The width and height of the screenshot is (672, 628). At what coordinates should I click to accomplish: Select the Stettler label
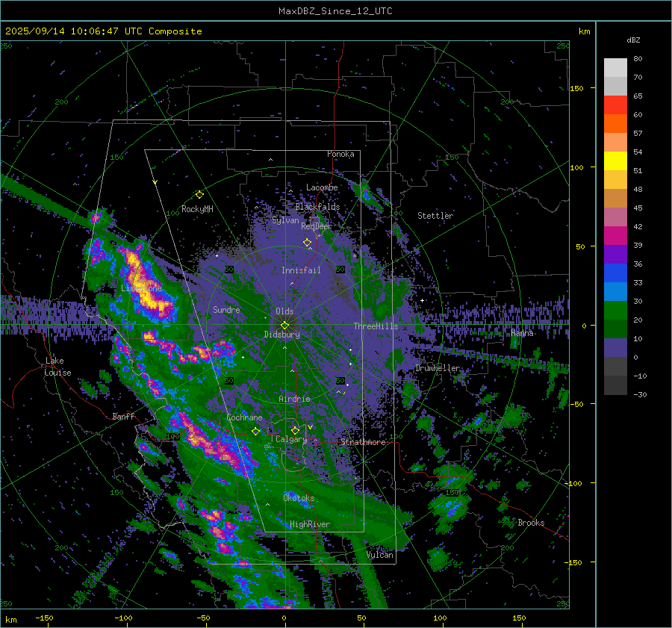435,216
